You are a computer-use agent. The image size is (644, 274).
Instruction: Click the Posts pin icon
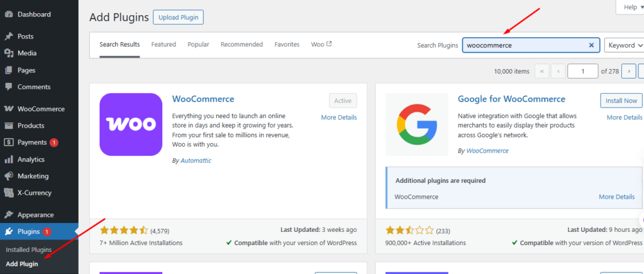pyautogui.click(x=8, y=36)
